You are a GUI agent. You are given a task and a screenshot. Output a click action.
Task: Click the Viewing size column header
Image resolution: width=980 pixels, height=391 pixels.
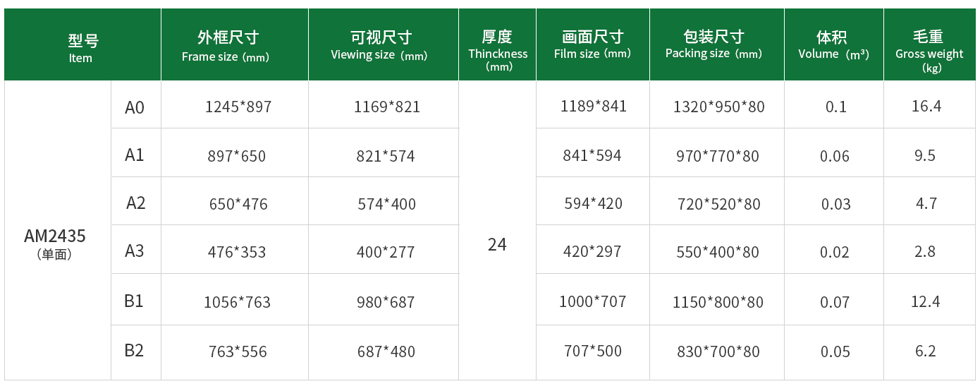coord(384,44)
